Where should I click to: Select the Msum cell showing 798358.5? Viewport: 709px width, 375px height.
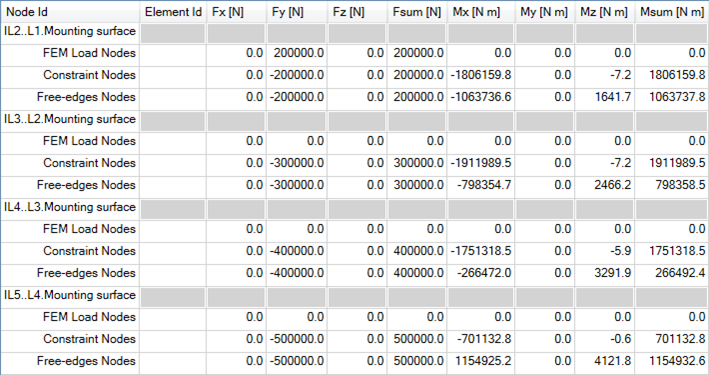671,185
